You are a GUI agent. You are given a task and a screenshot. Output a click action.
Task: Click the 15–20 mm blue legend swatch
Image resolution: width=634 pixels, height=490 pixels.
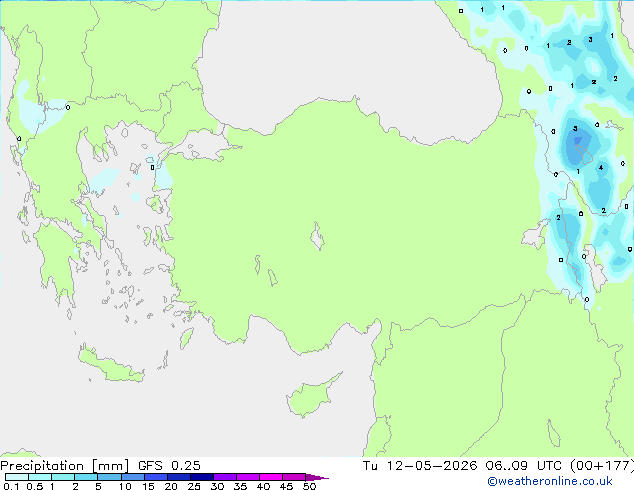pyautogui.click(x=156, y=477)
